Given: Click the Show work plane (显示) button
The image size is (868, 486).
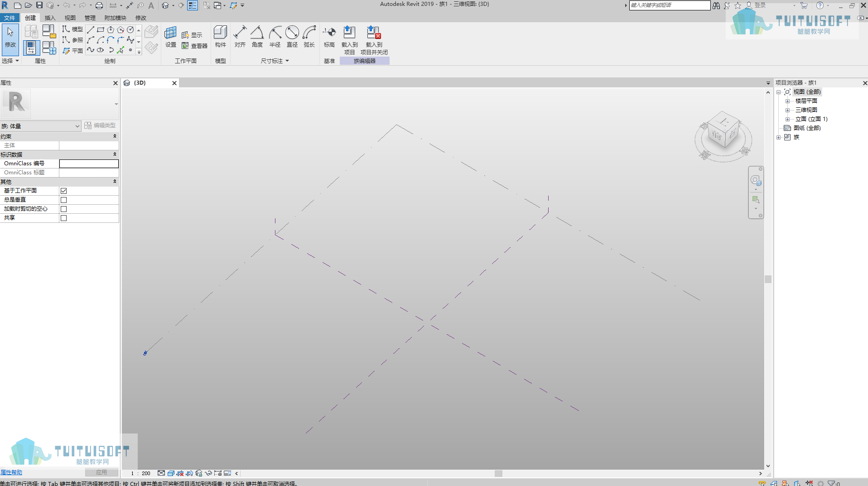Looking at the screenshot, I should [192, 35].
